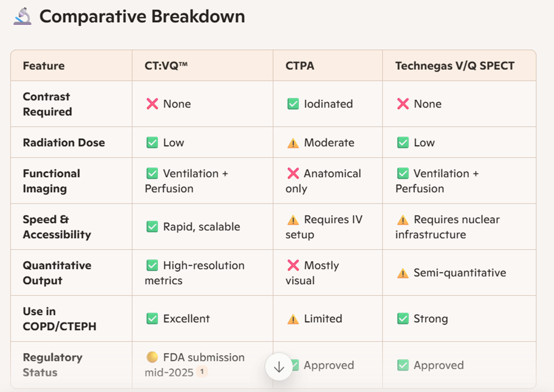Click the warning icon beside Requires nuclear infrastructure
Screen dimensions: 554x392
[403, 220]
